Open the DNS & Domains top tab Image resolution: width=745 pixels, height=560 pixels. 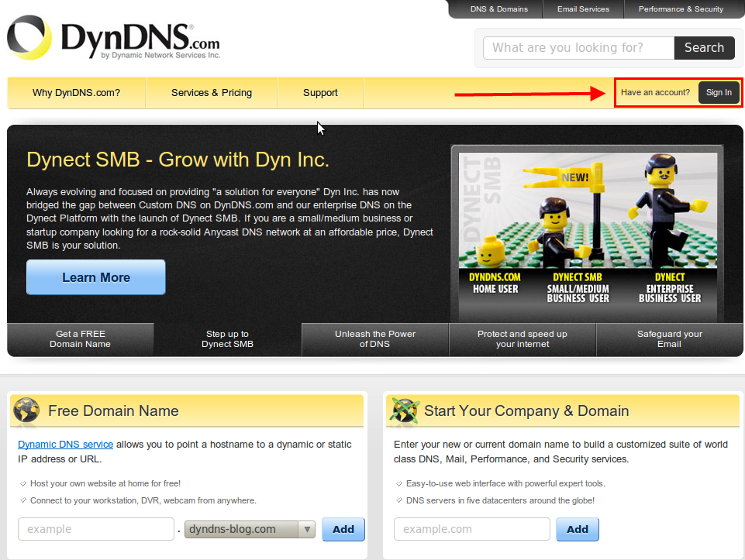coord(499,9)
